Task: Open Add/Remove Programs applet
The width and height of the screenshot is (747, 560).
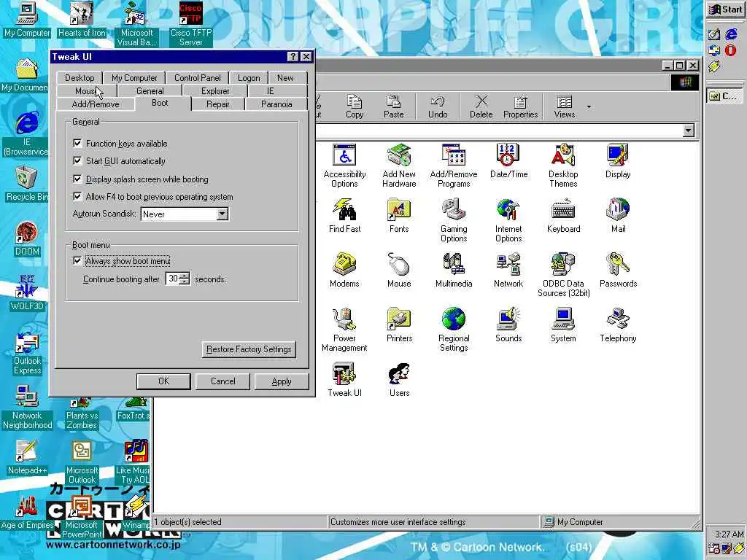Action: point(454,166)
